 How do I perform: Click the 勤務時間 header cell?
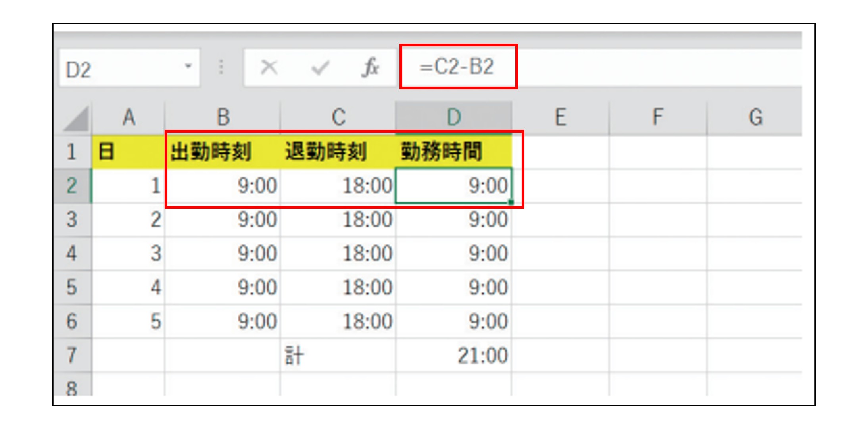tap(453, 152)
